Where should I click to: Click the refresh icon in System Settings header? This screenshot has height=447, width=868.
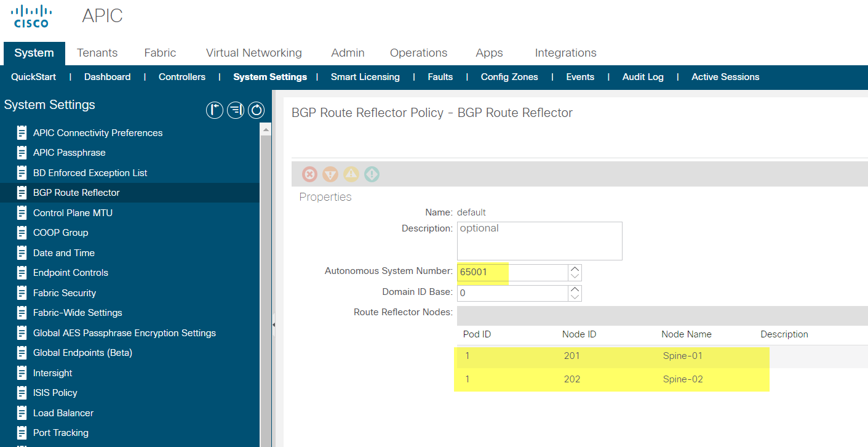point(257,110)
